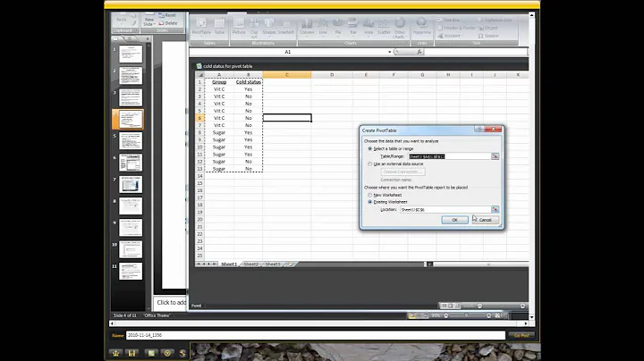Click row 14 header
Viewport: 644px width, 361px height.
[199, 176]
